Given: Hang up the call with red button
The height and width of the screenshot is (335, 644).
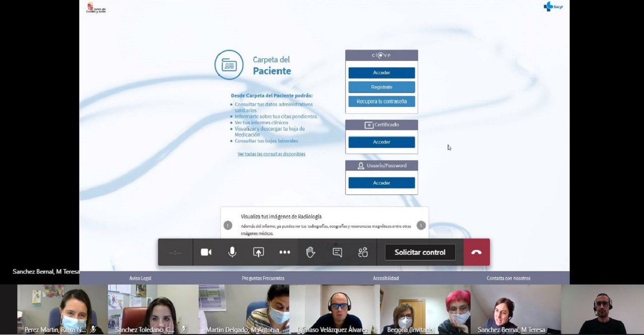Looking at the screenshot, I should (477, 252).
